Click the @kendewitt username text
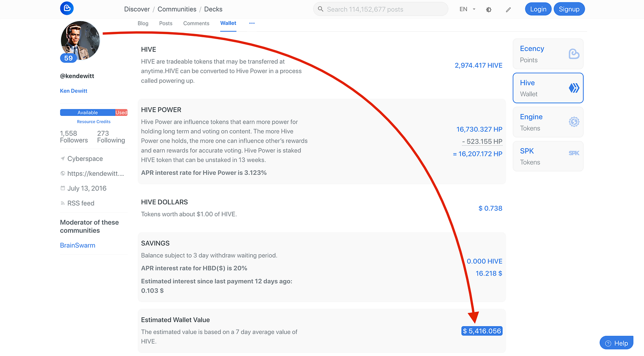Screen dimensions: 644x356 (77, 76)
